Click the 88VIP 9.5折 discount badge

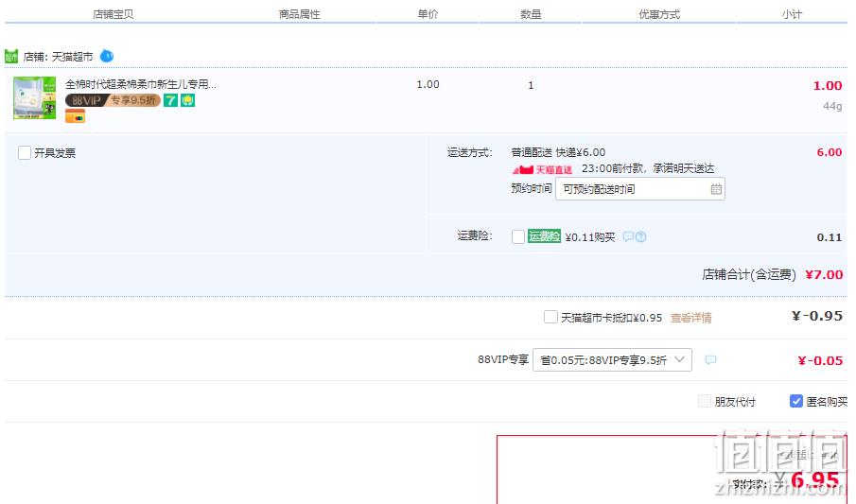(113, 100)
